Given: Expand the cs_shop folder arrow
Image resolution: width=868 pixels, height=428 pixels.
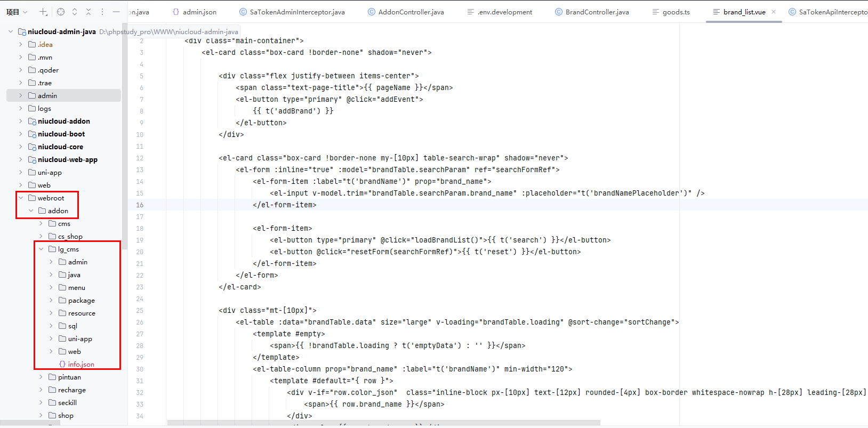Looking at the screenshot, I should 41,237.
